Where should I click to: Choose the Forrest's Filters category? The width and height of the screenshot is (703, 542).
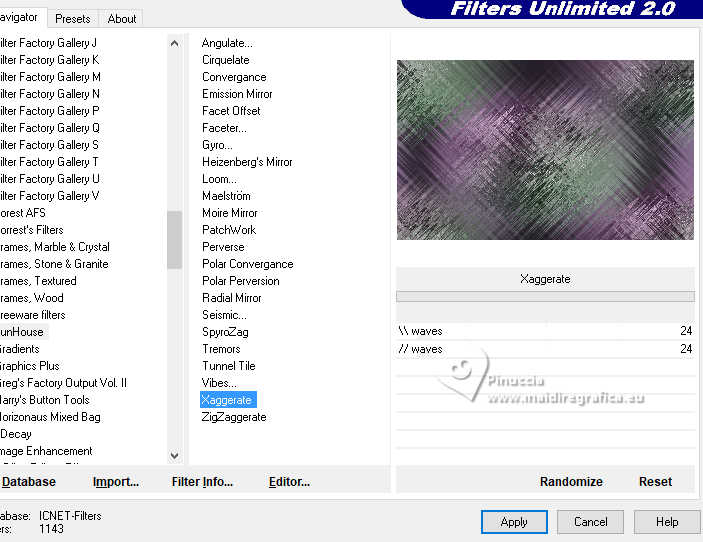(32, 230)
